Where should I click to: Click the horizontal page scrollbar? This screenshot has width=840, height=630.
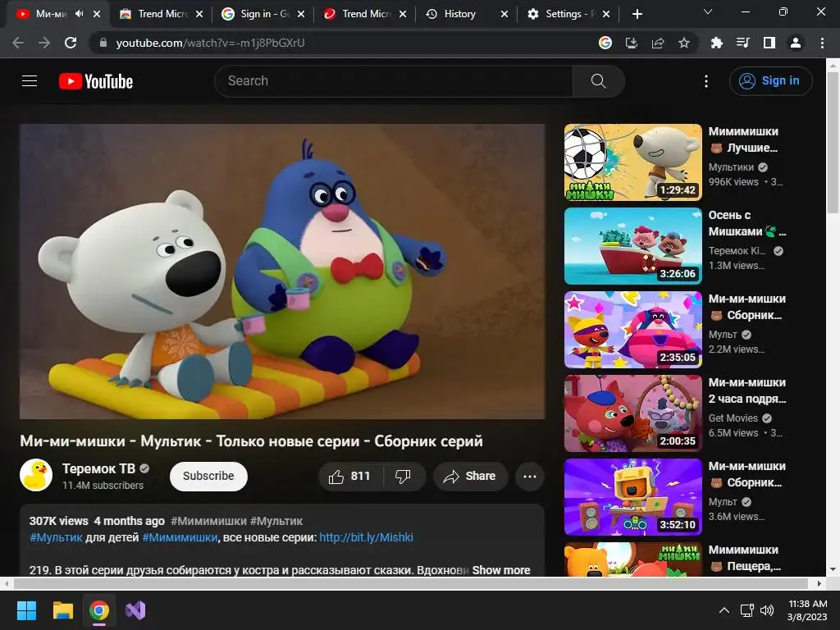click(410, 583)
